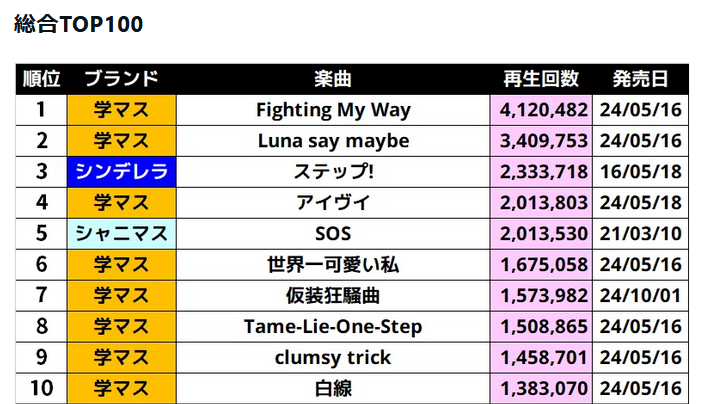Viewport: 710px width, 404px height.
Task: Click the 発売日 column header
Action: tap(640, 79)
